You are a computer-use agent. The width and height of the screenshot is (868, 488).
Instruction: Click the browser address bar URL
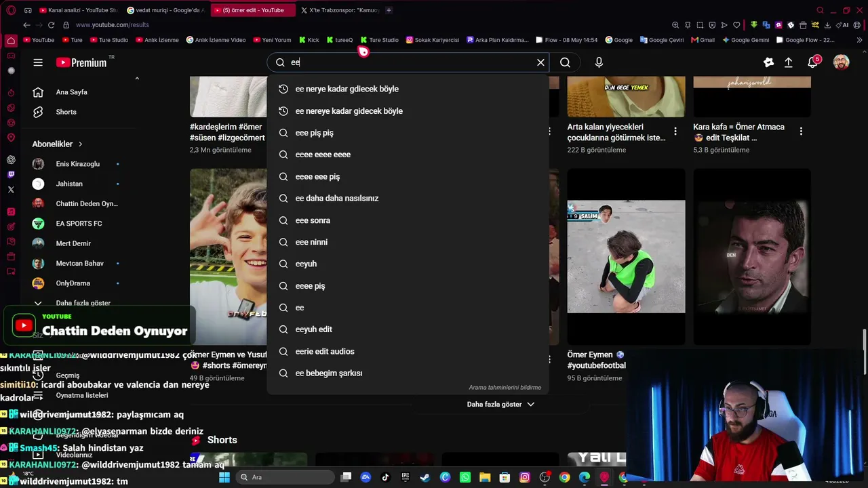pyautogui.click(x=113, y=25)
